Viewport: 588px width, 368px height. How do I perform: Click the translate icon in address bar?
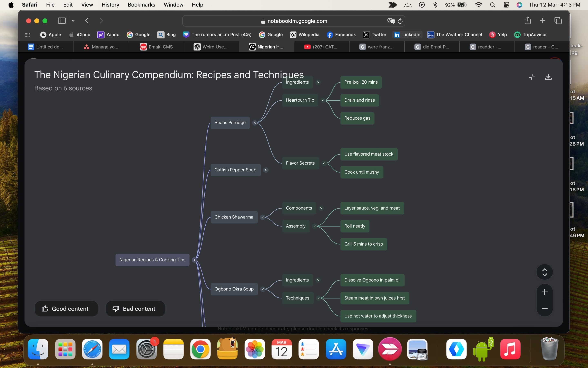click(391, 21)
